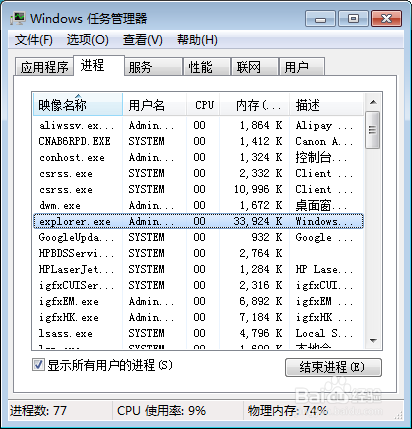This screenshot has width=412, height=429.
Task: Select csrss.exe using 2,332 K
Action: 198,173
